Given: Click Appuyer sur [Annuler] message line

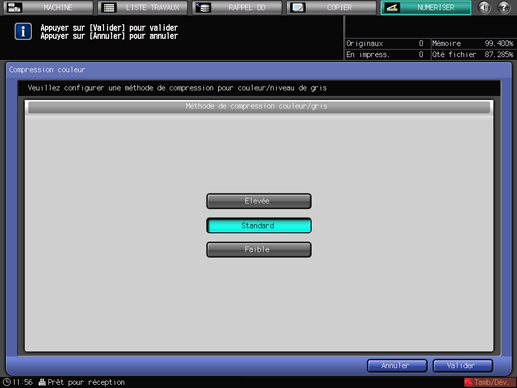Looking at the screenshot, I should 109,36.
